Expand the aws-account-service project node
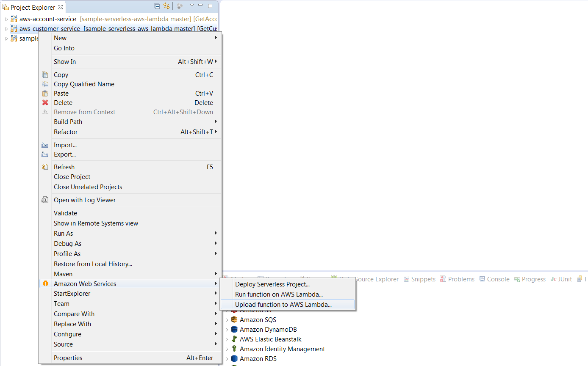 pos(6,19)
